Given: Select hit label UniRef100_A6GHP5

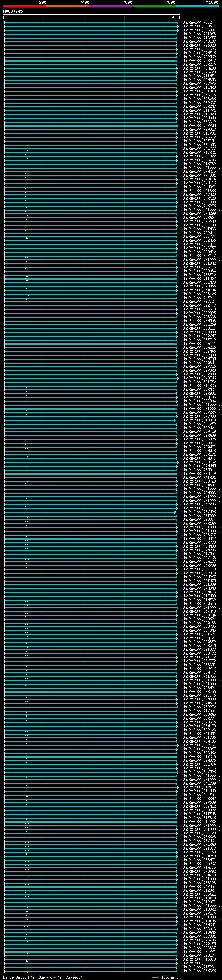Looking at the screenshot, I should click(199, 439).
